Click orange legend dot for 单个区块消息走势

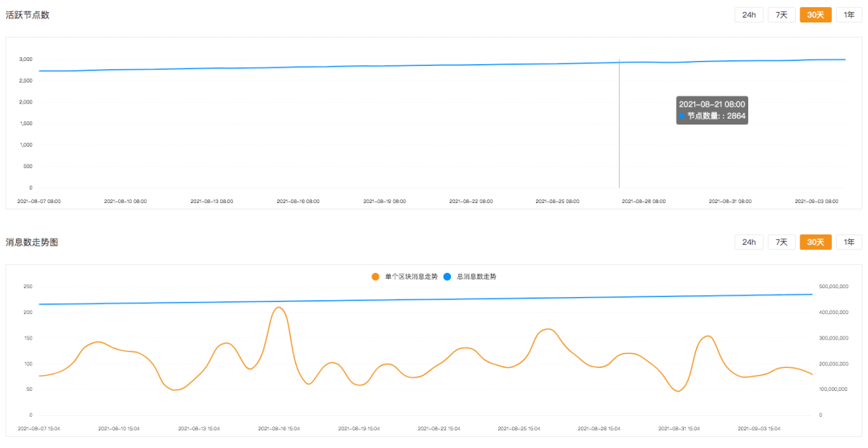375,276
